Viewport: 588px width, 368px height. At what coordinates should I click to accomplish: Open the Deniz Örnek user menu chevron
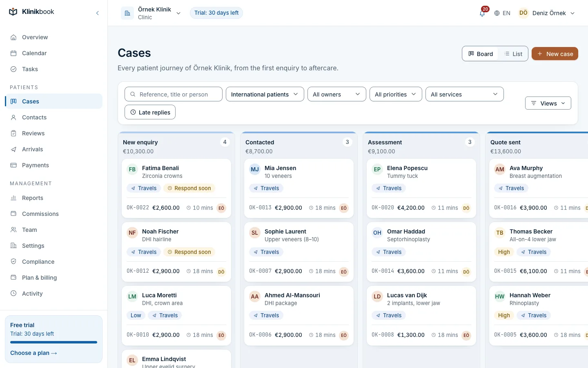click(x=572, y=13)
